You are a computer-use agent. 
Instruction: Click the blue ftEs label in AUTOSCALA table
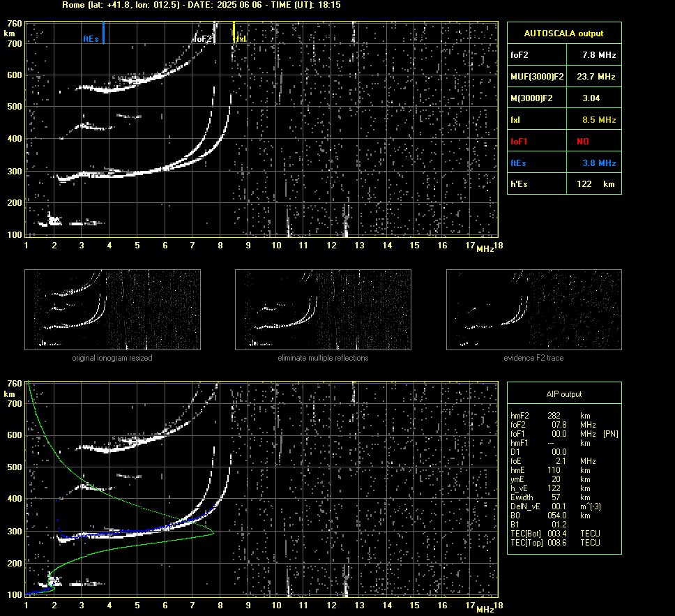[518, 163]
